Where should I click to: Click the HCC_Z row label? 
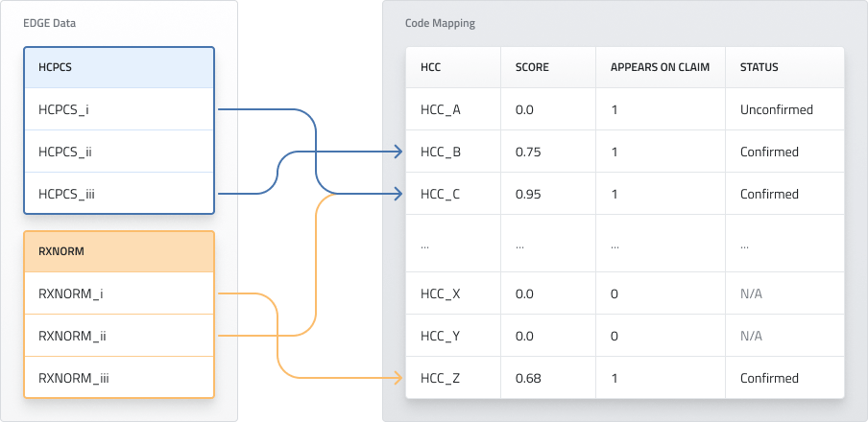click(x=441, y=378)
